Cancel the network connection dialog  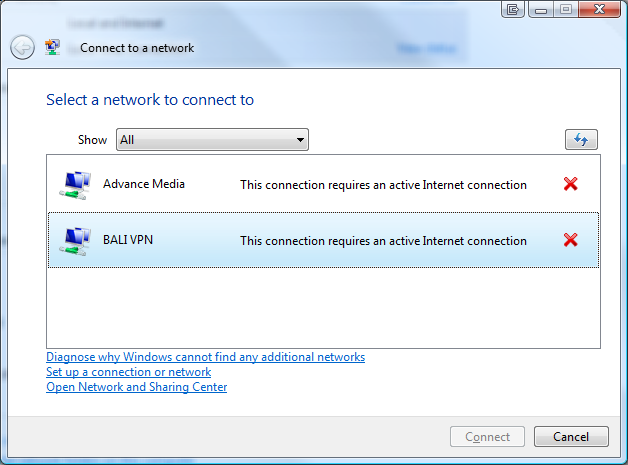(571, 437)
